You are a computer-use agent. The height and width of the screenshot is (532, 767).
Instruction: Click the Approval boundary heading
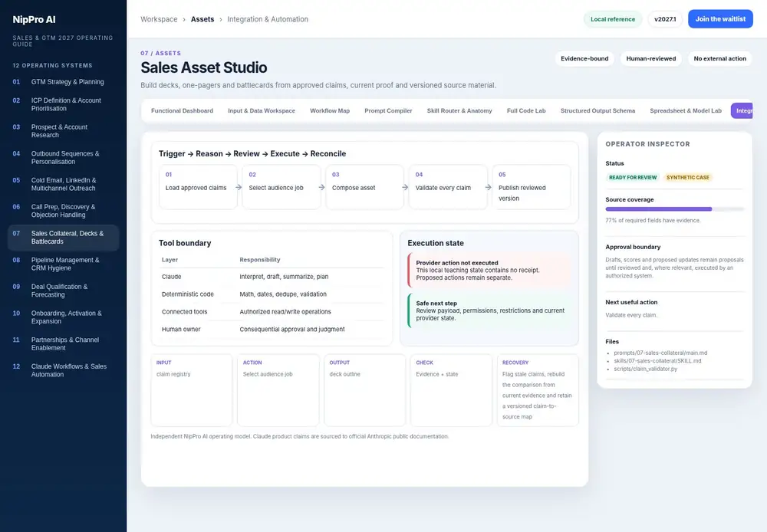click(633, 247)
